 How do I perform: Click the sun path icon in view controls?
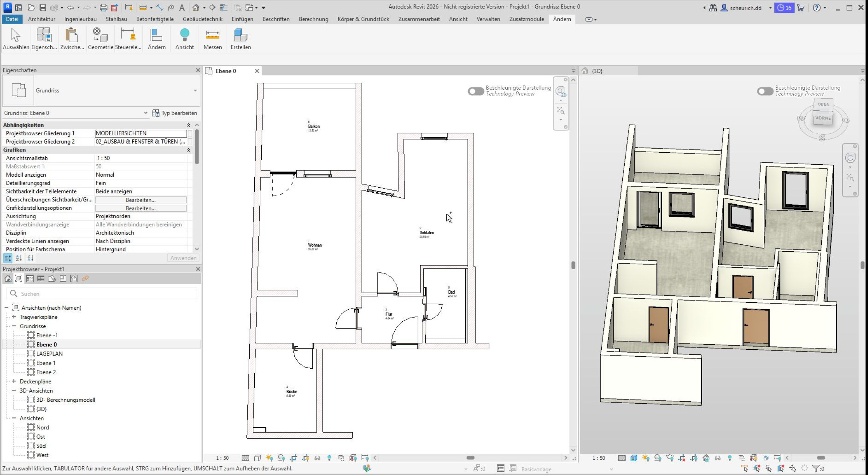click(269, 458)
